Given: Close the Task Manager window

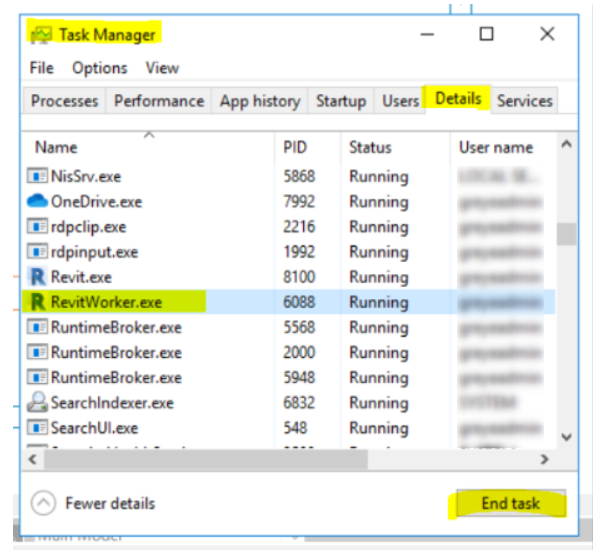Looking at the screenshot, I should (x=547, y=34).
